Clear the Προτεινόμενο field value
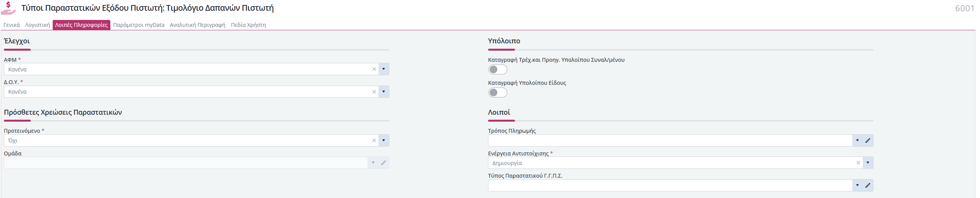 [x=374, y=140]
